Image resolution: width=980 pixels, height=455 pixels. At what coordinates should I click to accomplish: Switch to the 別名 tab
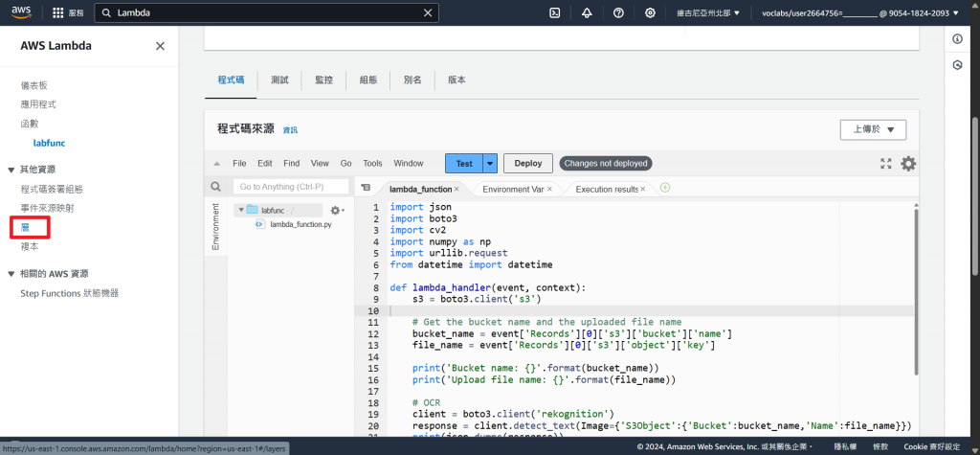(x=412, y=80)
